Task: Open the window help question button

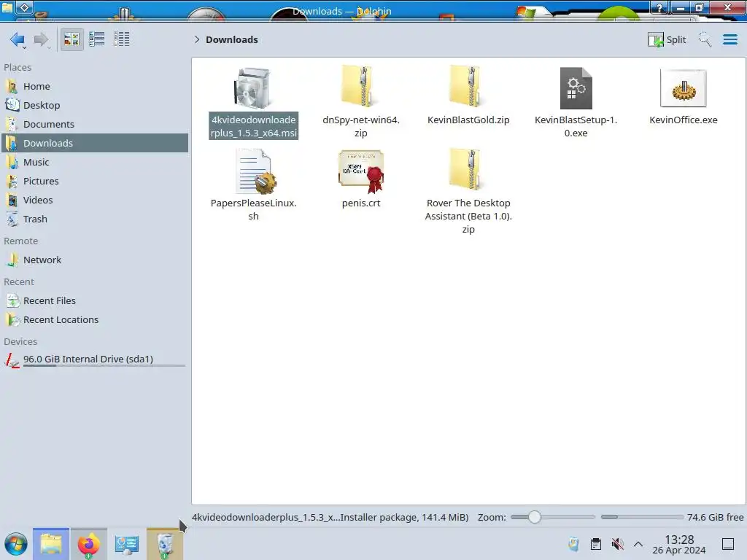Action: [659, 7]
